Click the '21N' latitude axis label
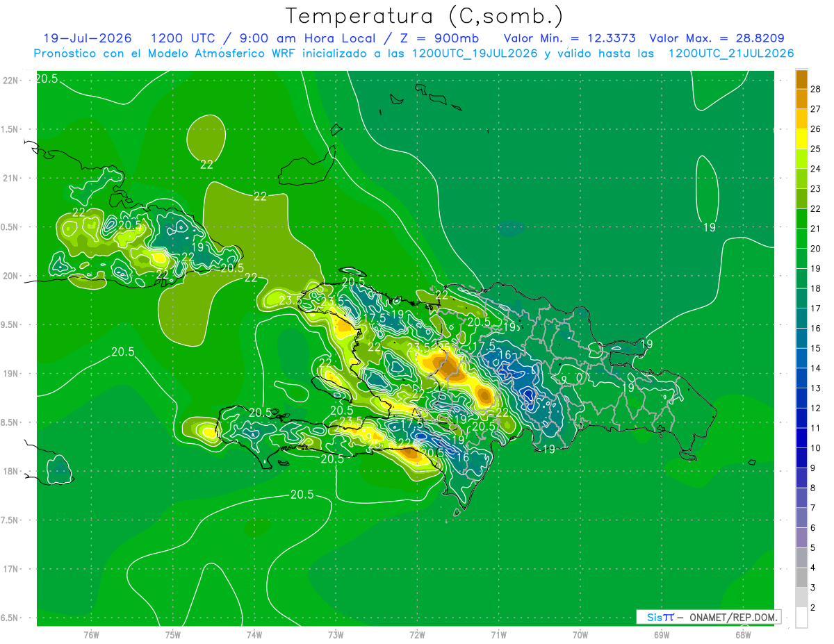834x644 pixels. tap(10, 179)
